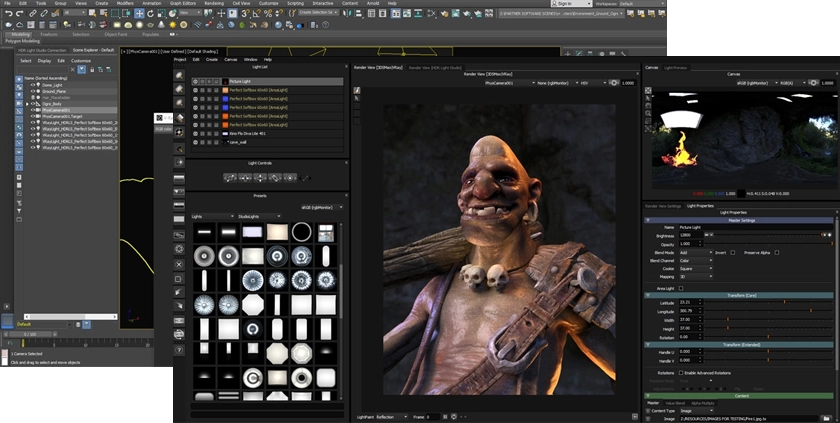This screenshot has width=840, height=423.
Task: Click the second round light tool in HDR Light Studio sidebar
Action: (179, 89)
